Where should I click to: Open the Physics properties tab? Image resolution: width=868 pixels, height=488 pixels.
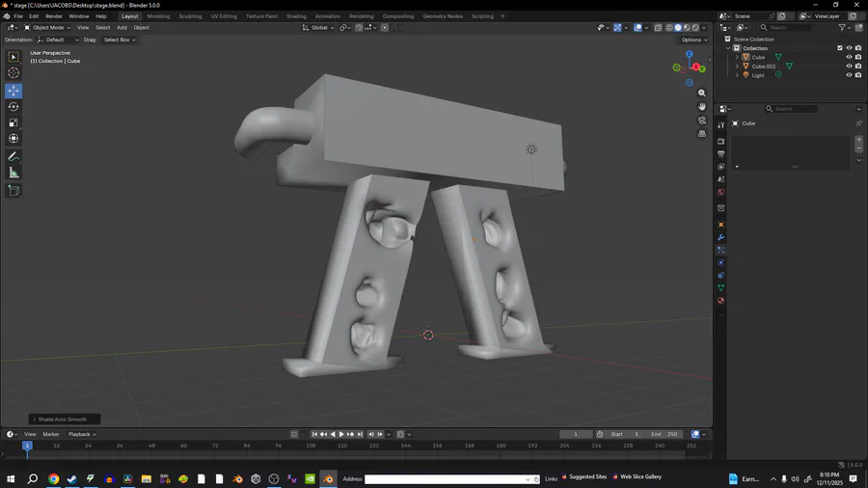720,263
